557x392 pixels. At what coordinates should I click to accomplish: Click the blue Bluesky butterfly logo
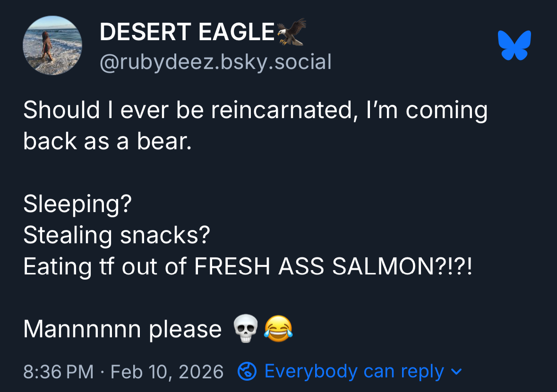click(x=514, y=45)
